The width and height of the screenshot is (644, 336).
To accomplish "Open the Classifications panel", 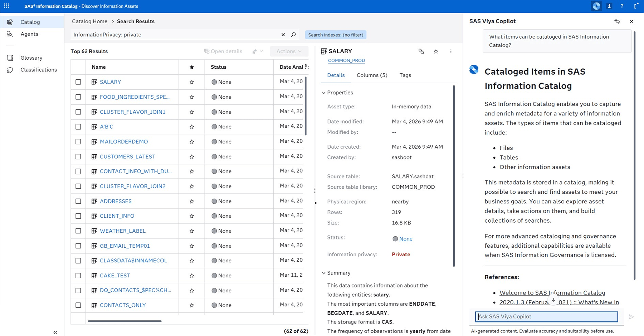I will [39, 70].
